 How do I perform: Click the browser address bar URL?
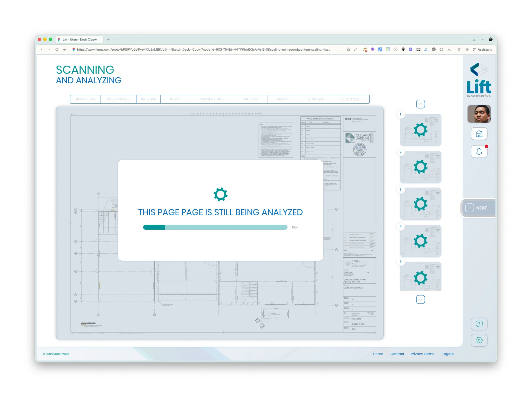203,50
